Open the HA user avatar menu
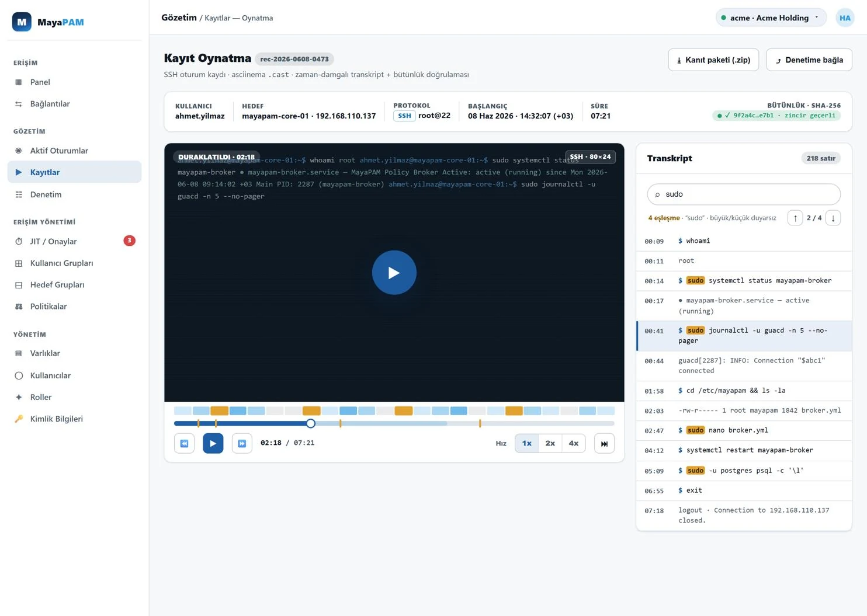 (845, 18)
